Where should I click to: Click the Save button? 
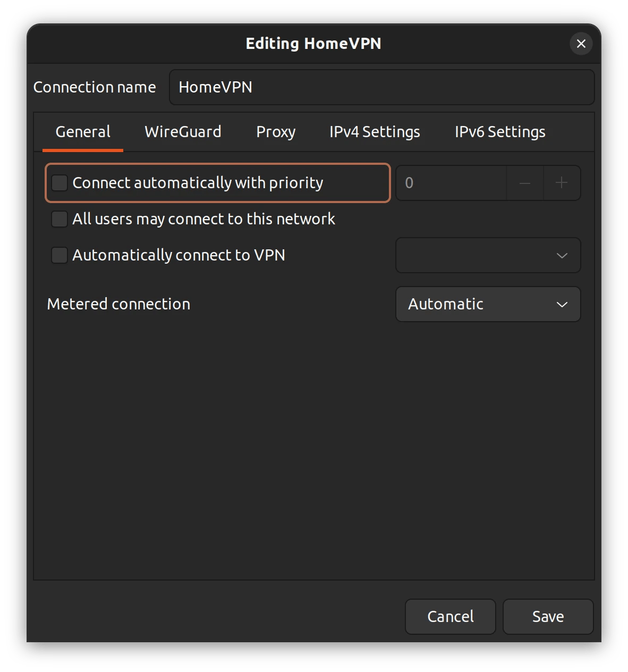coord(548,616)
